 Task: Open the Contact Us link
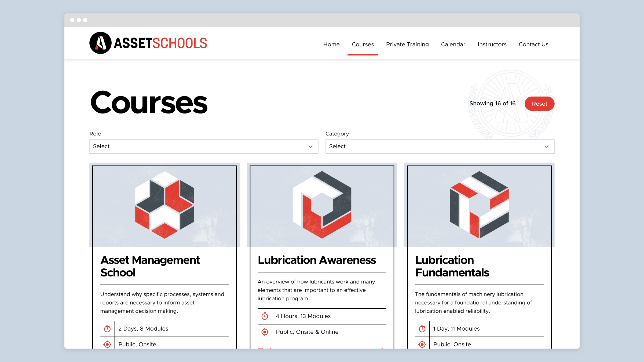click(x=533, y=45)
